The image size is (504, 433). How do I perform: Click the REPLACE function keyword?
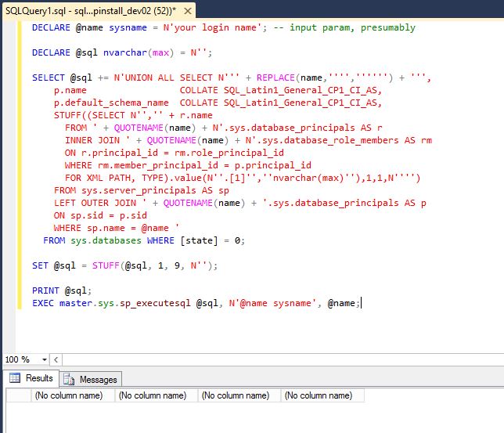click(x=275, y=78)
